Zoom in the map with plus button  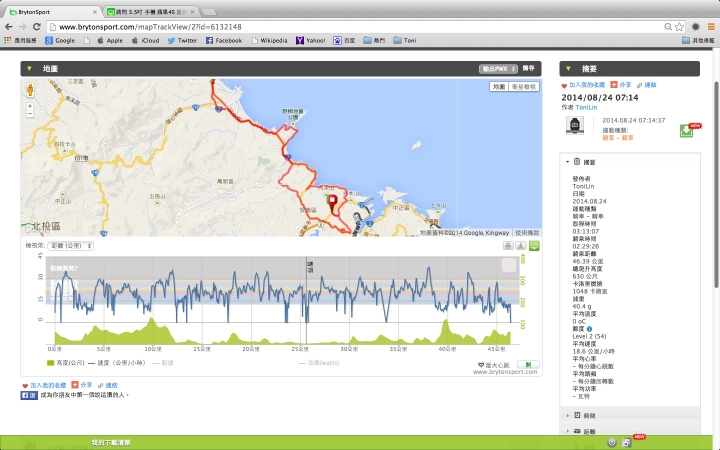point(30,106)
